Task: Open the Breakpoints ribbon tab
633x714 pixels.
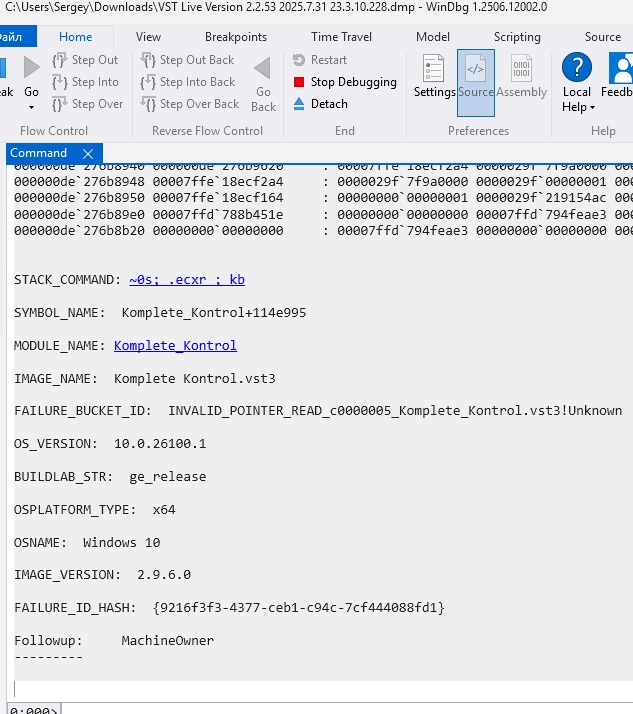Action: click(236, 37)
